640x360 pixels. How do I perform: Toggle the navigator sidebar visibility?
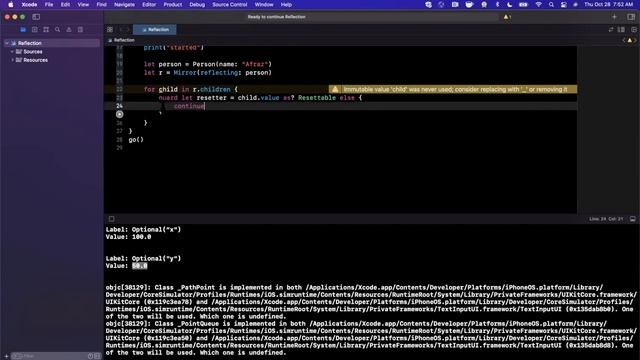click(x=36, y=17)
